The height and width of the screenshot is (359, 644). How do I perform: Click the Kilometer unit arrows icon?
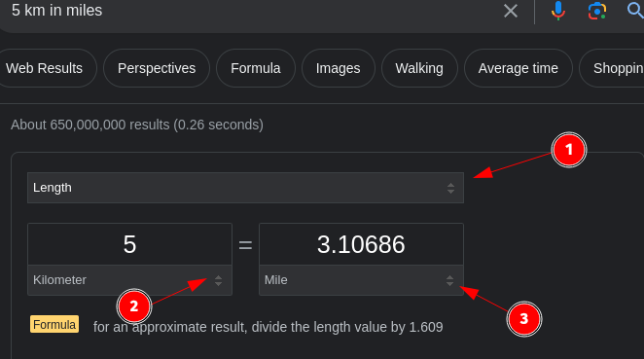coord(218,280)
